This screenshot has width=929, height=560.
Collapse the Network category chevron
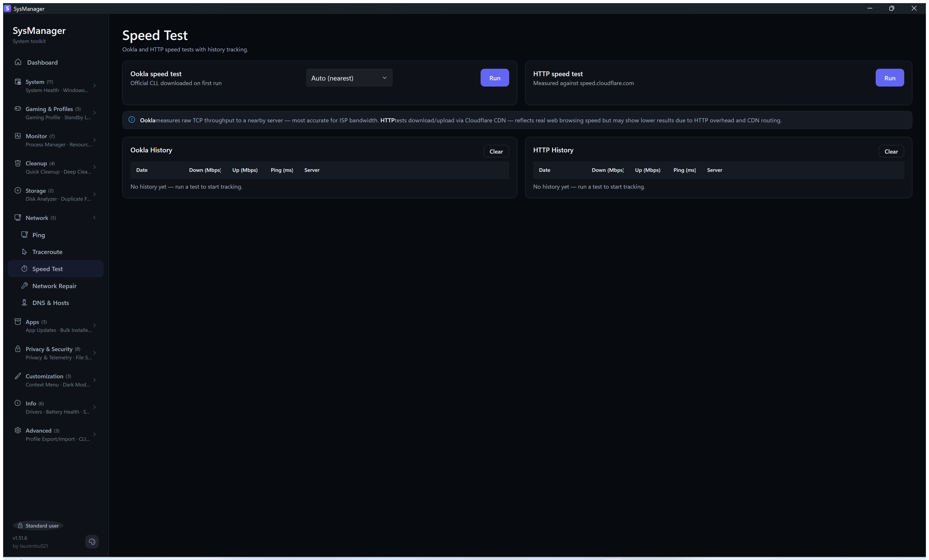coord(95,218)
